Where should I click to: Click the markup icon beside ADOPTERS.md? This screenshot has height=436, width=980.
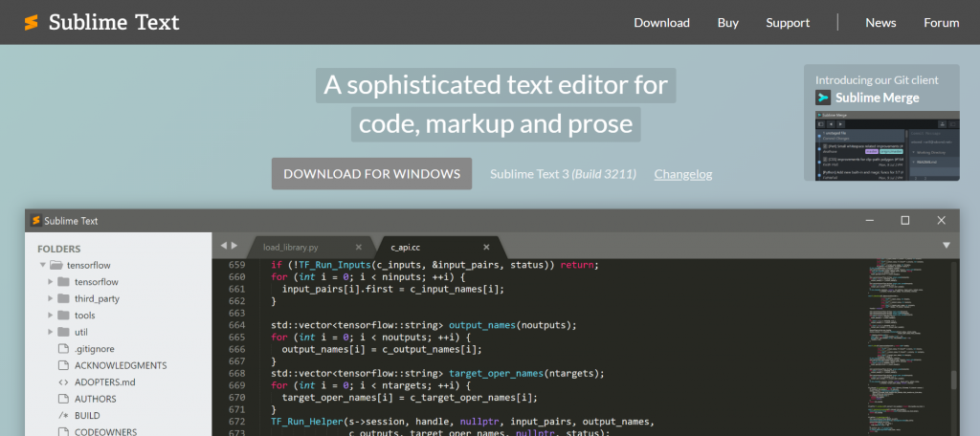click(63, 381)
